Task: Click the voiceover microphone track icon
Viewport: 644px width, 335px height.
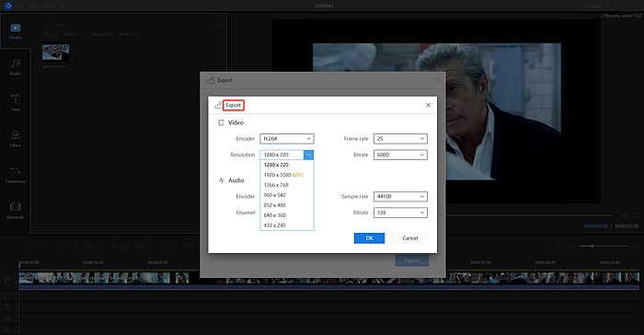Action: 7,329
